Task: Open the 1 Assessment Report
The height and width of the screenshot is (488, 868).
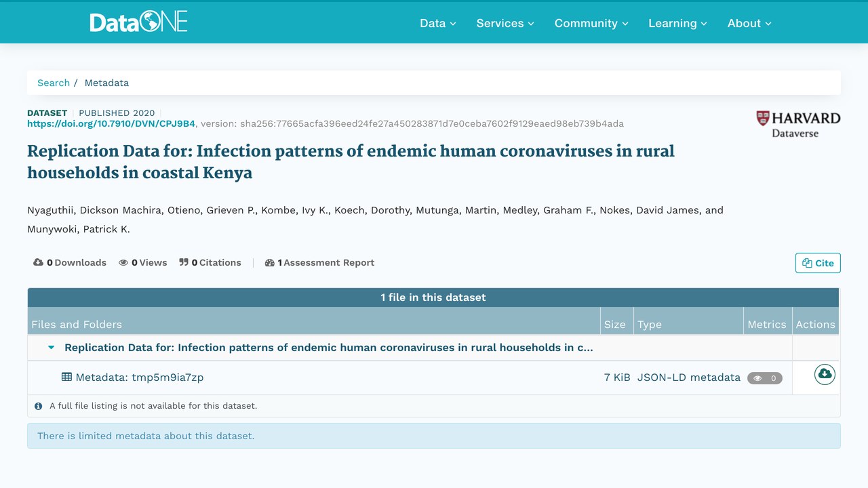Action: point(319,263)
